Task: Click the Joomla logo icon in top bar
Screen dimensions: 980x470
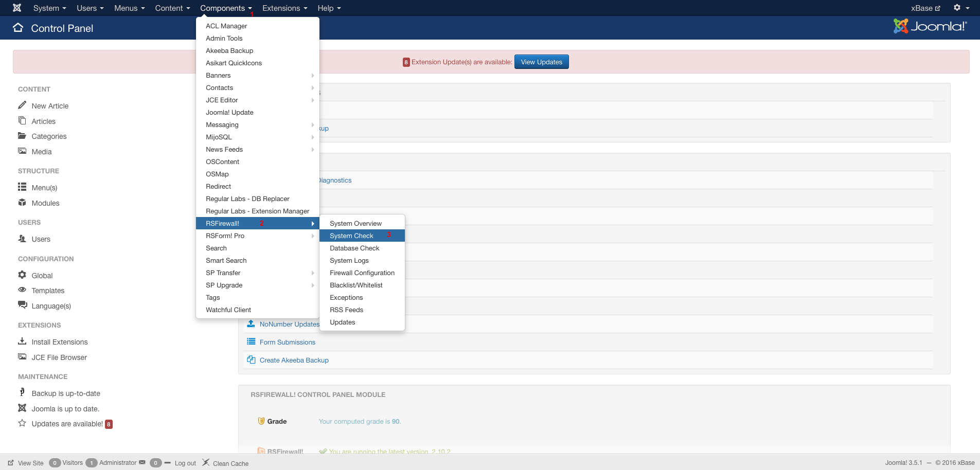Action: [17, 8]
